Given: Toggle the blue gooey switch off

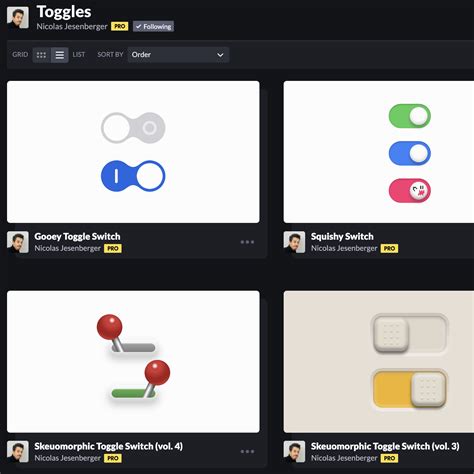Looking at the screenshot, I should [x=133, y=176].
